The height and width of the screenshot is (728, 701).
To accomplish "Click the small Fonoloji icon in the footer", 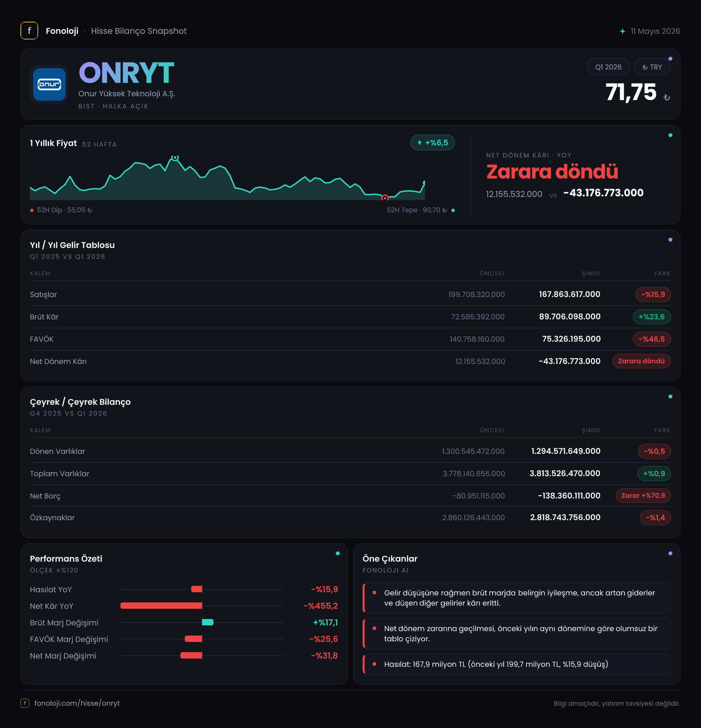I will click(x=25, y=703).
